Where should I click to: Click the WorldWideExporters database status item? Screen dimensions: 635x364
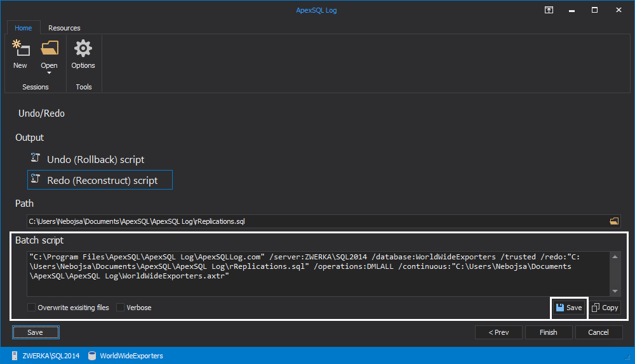[126, 356]
